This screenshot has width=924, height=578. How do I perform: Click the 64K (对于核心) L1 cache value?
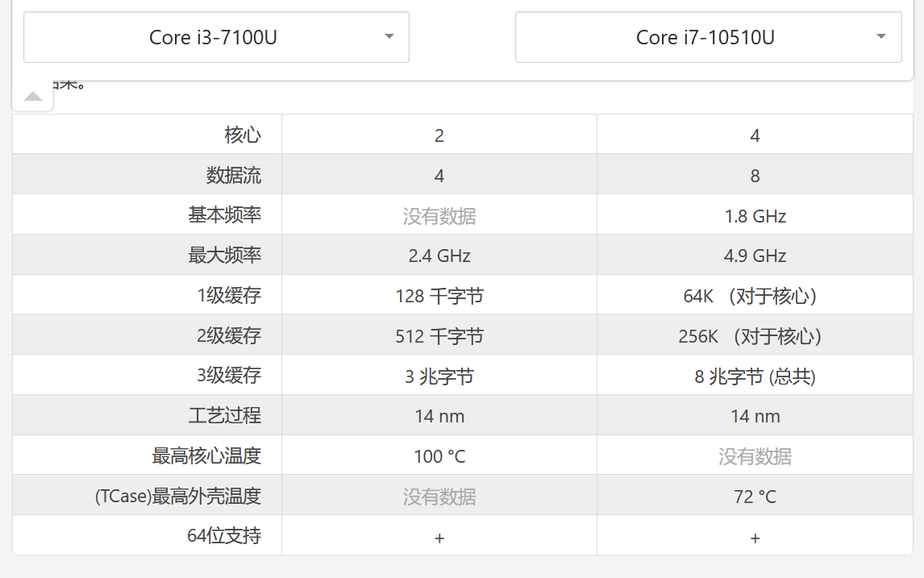tap(750, 296)
